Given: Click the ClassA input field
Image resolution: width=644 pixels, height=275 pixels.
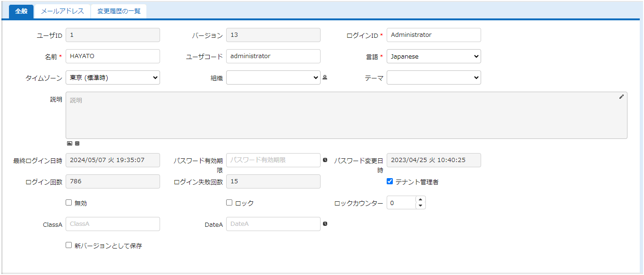Looking at the screenshot, I should tap(113, 224).
